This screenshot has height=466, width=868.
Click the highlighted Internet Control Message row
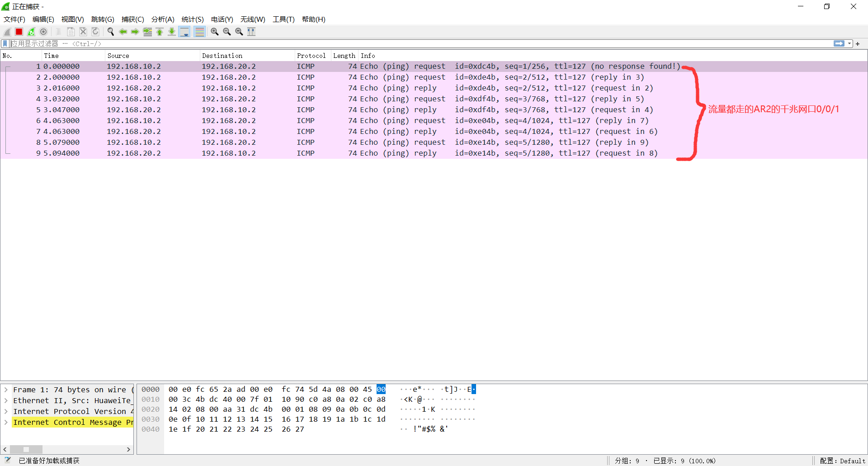click(x=73, y=422)
